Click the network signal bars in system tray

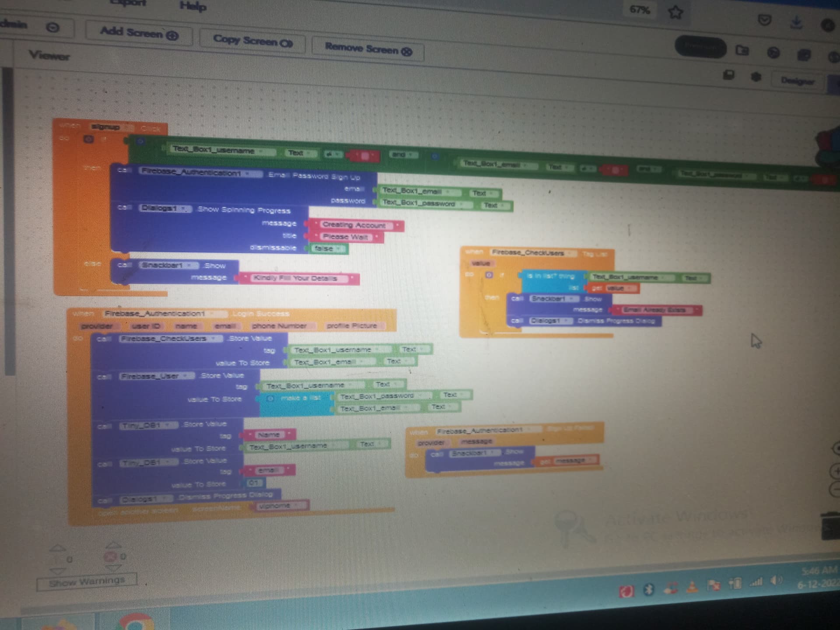coord(756,582)
